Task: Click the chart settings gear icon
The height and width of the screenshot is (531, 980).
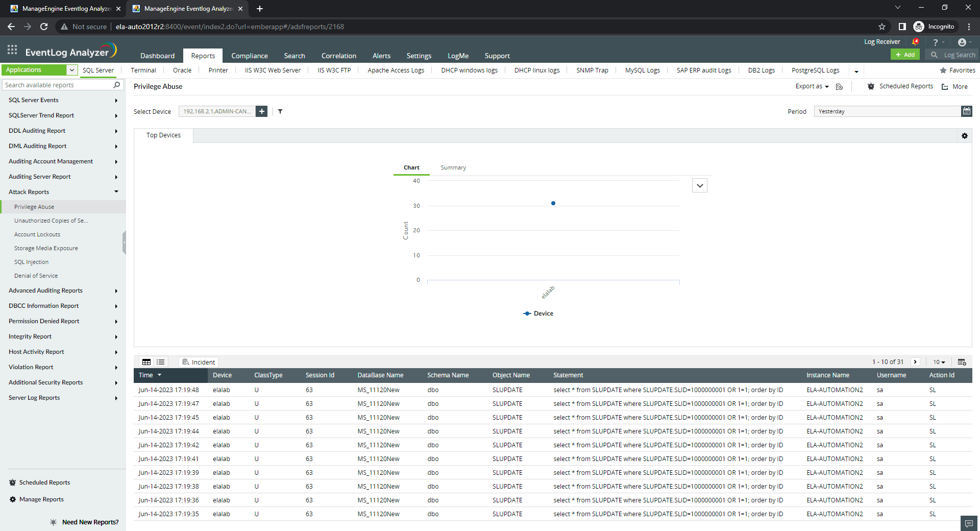Action: tap(964, 136)
